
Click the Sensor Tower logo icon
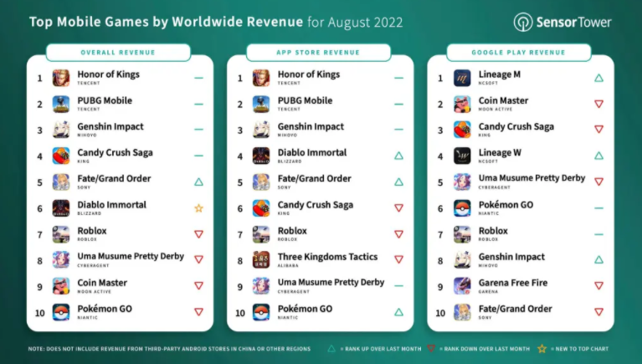point(523,22)
